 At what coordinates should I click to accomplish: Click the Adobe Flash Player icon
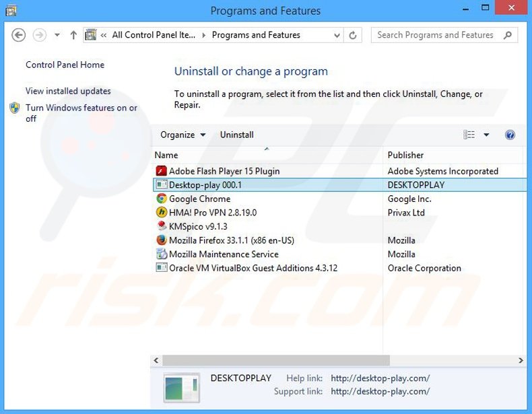tap(161, 171)
